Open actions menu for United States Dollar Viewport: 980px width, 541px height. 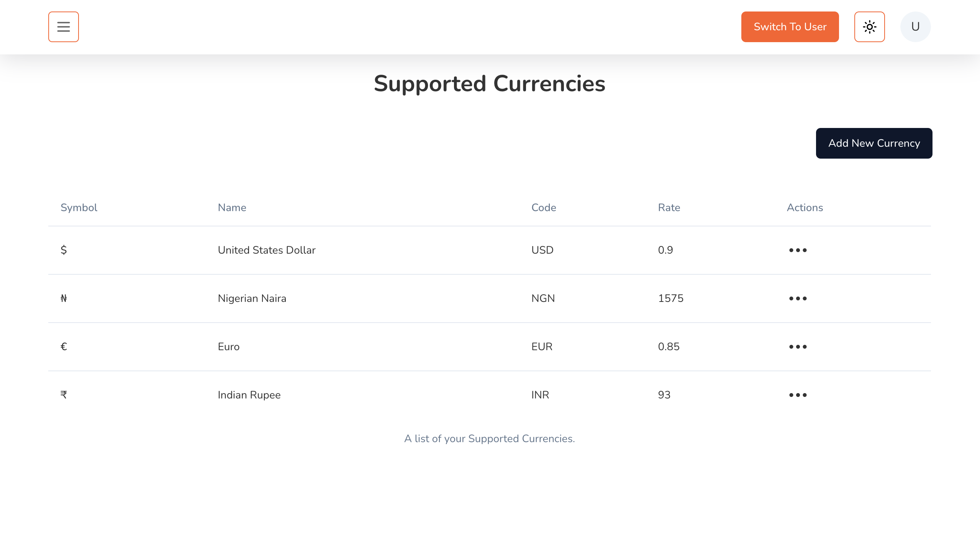[798, 250]
